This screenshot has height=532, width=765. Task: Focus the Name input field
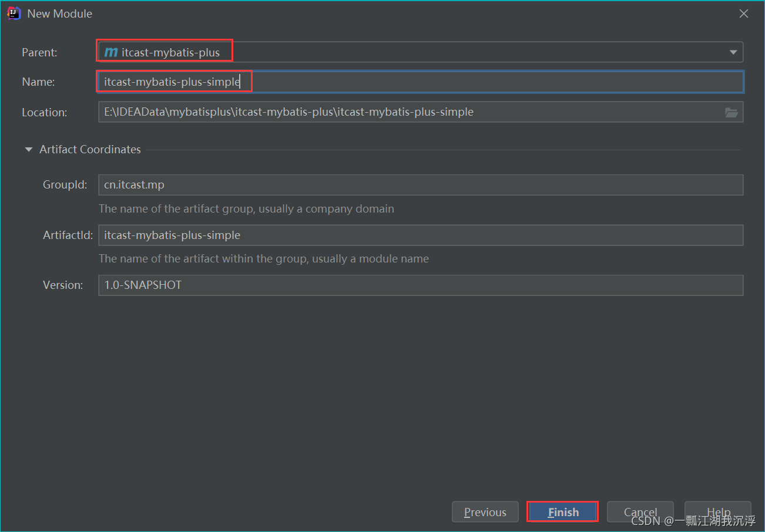point(421,82)
